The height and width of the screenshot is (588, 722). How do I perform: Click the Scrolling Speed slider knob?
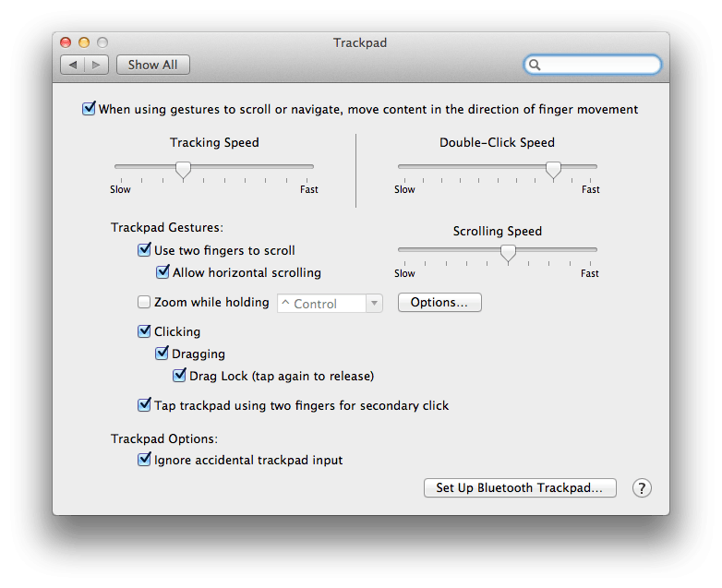[x=508, y=253]
